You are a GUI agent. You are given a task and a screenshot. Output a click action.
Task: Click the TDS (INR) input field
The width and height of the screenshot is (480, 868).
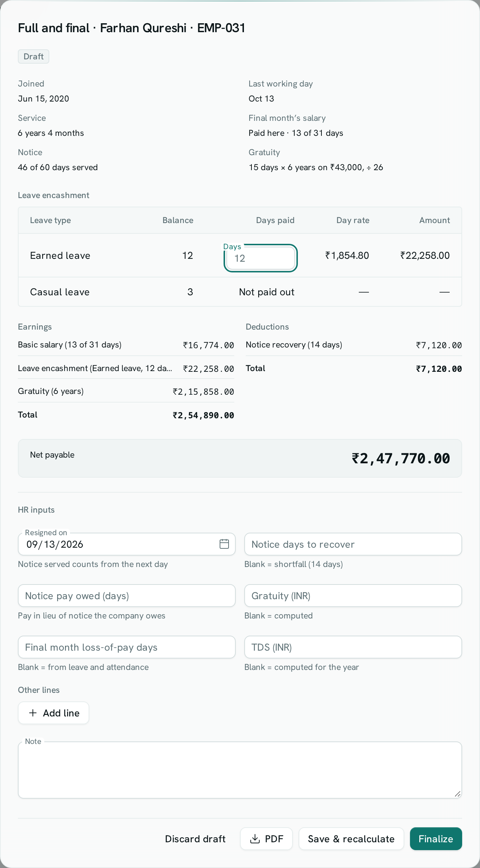(x=353, y=647)
